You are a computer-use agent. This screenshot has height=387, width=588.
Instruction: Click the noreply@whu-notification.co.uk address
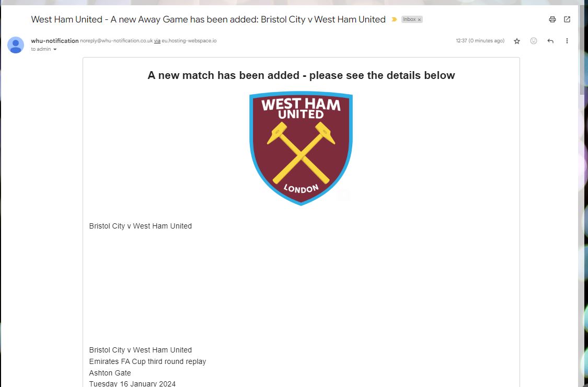coord(116,41)
